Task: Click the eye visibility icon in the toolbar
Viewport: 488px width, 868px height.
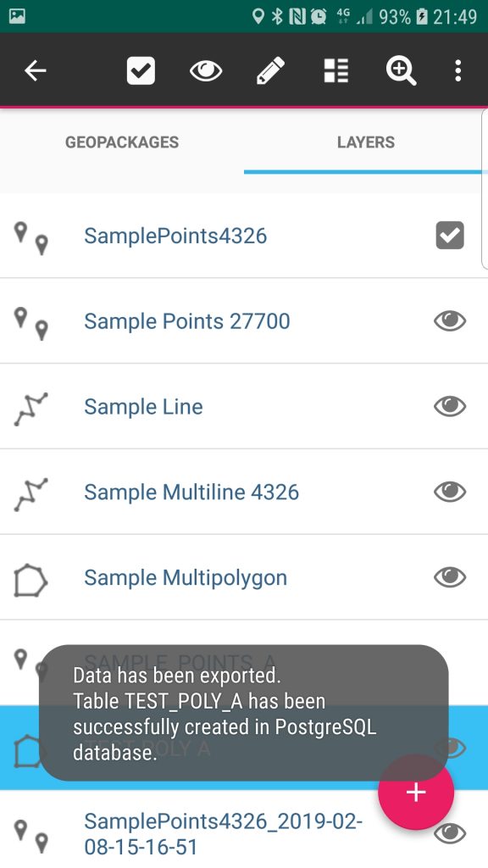Action: (x=206, y=70)
